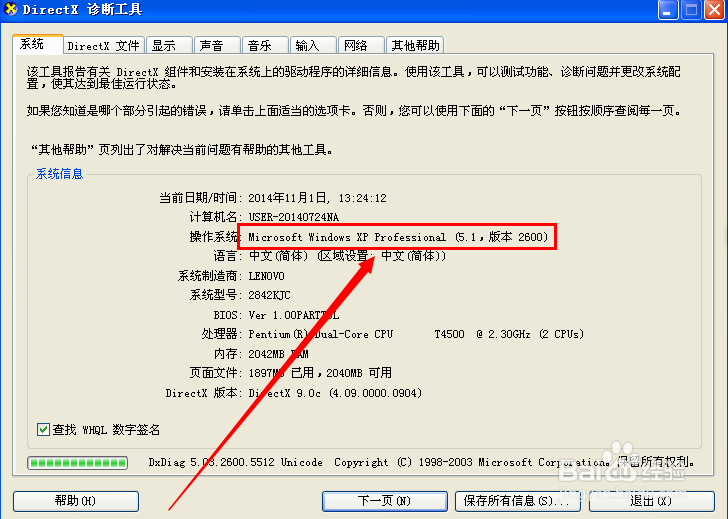Click manufacturer value LENOVO

266,276
